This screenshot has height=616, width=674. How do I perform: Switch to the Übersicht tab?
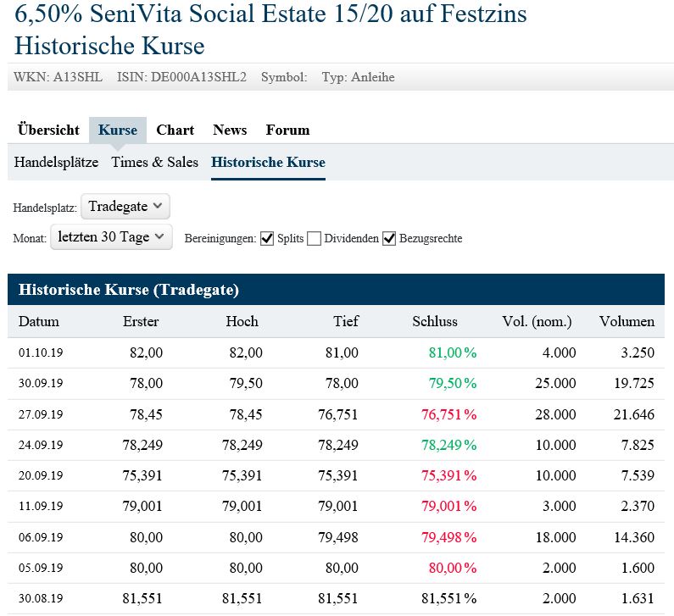48,130
